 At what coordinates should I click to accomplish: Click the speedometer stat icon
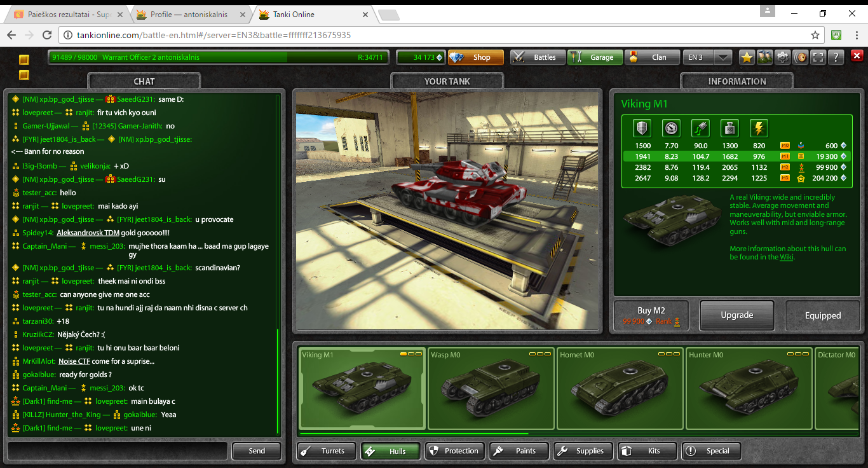click(671, 128)
